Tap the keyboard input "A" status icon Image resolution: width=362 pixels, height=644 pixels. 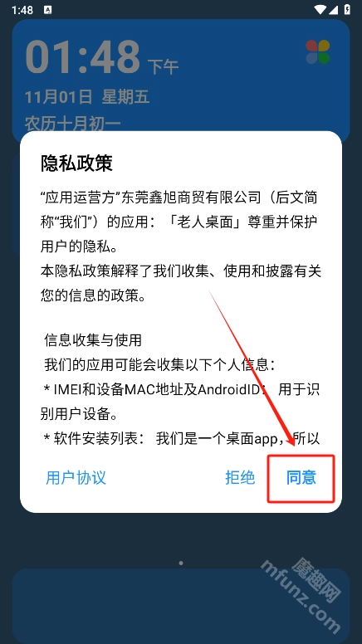(x=47, y=9)
